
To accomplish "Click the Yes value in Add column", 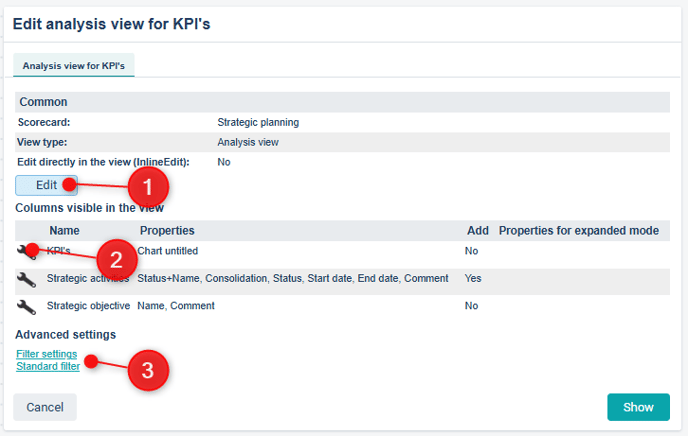I will click(x=474, y=279).
